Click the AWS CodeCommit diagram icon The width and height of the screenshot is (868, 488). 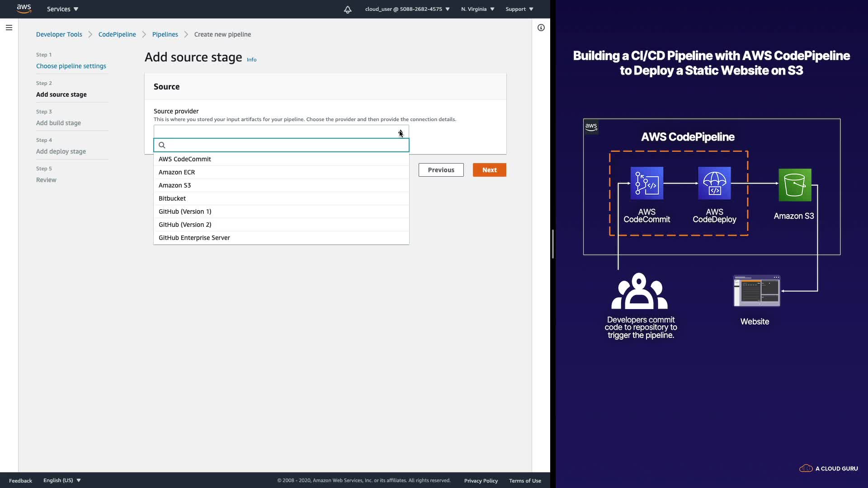(x=646, y=183)
